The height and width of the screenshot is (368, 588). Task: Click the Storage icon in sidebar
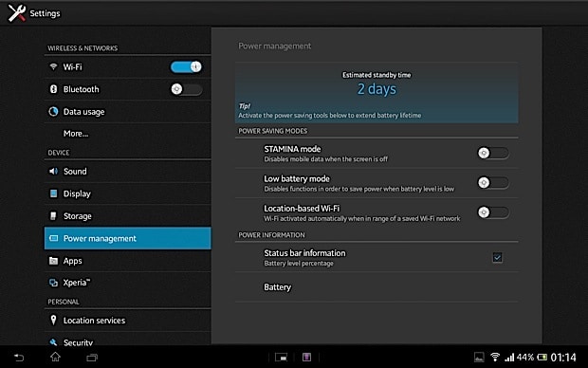click(53, 215)
